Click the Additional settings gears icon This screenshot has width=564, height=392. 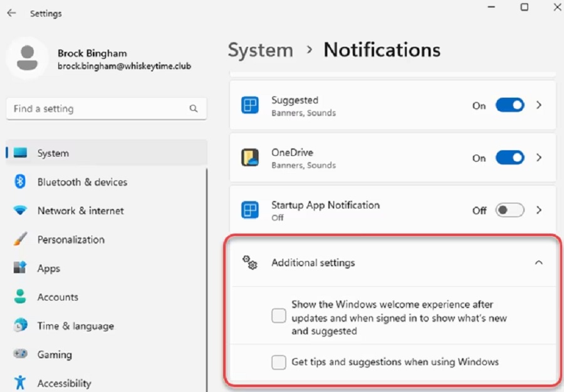(249, 262)
